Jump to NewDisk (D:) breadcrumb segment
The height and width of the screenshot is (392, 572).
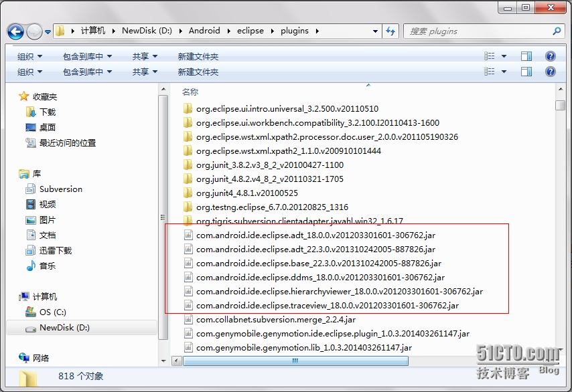click(147, 31)
